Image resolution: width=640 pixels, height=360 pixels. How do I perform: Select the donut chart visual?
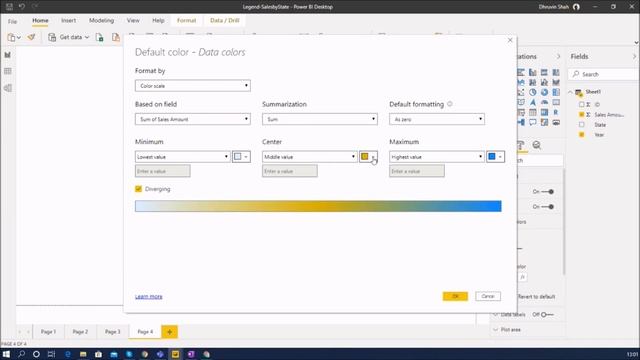coord(544,92)
